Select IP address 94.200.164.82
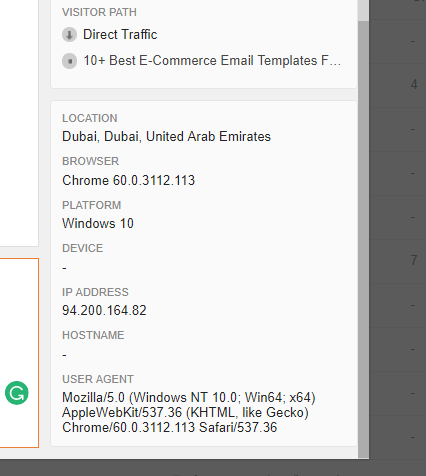This screenshot has height=476, width=426. pos(104,310)
